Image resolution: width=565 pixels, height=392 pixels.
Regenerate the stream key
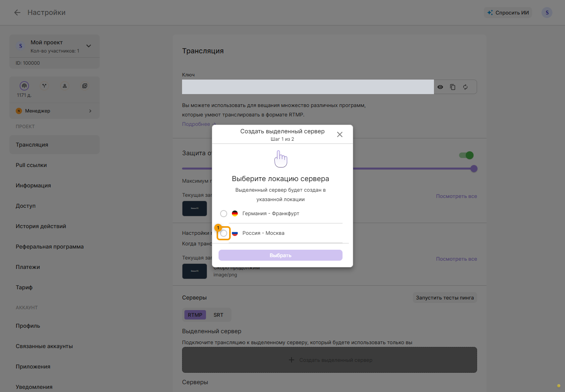465,87
